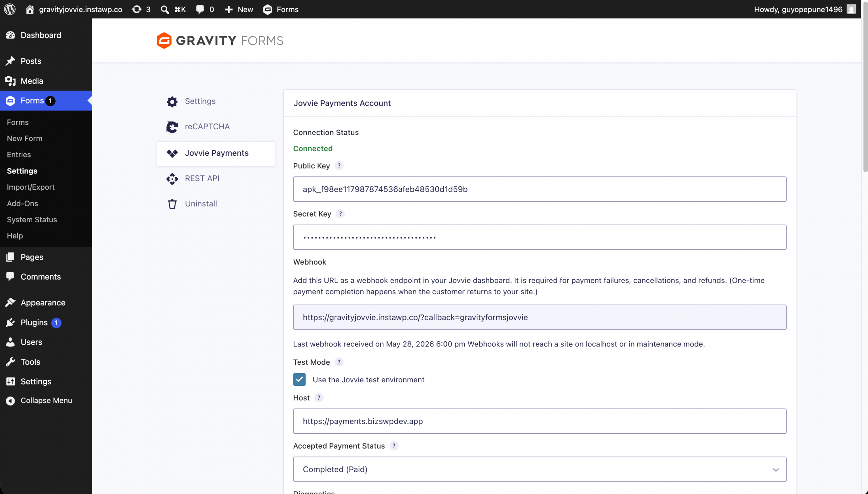
Task: Click the WordPress Settings sliders icon
Action: (x=11, y=381)
